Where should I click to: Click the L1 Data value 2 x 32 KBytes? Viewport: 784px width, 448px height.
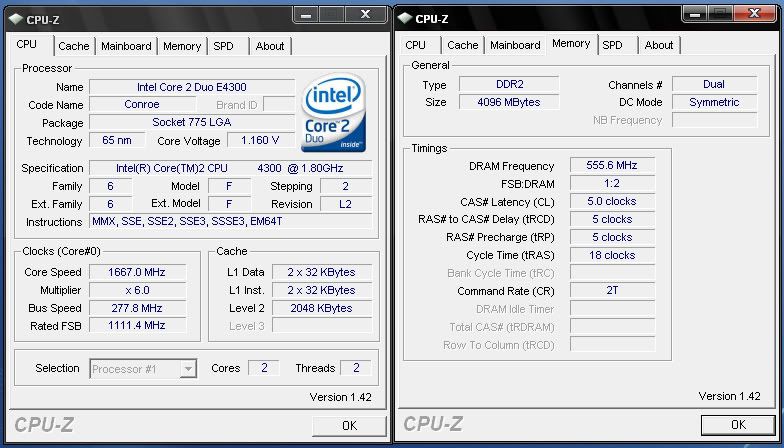coord(322,272)
